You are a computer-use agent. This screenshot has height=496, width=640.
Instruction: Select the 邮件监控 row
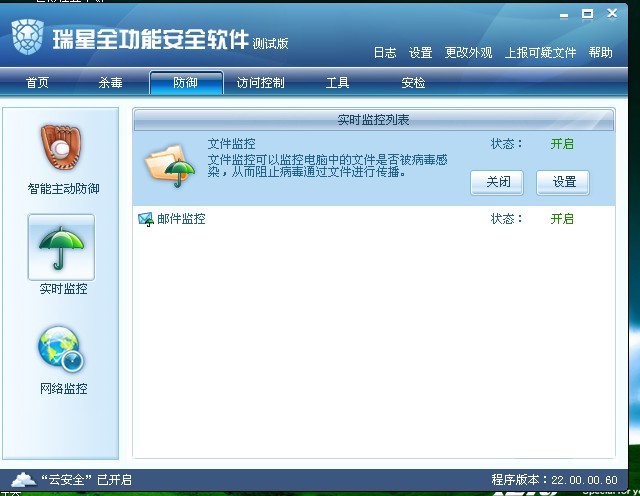pyautogui.click(x=373, y=219)
